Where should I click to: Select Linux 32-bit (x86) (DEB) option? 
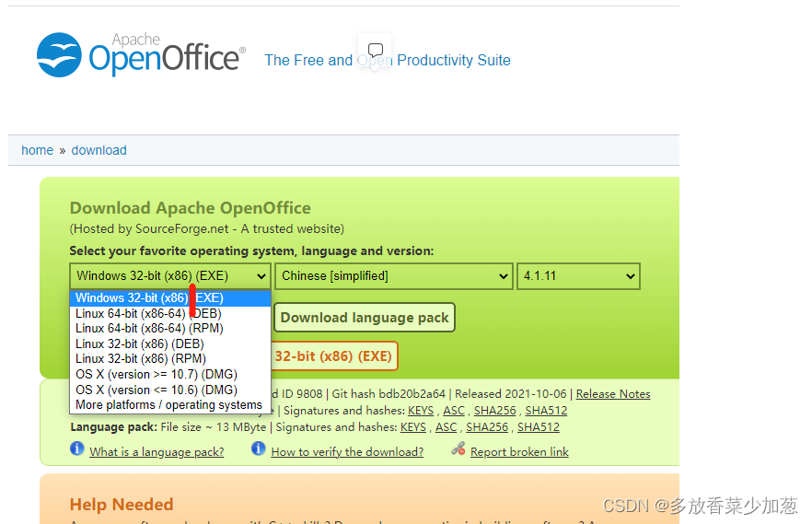click(170, 344)
